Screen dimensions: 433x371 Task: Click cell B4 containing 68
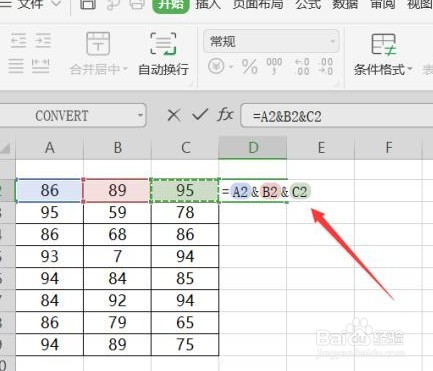117,234
